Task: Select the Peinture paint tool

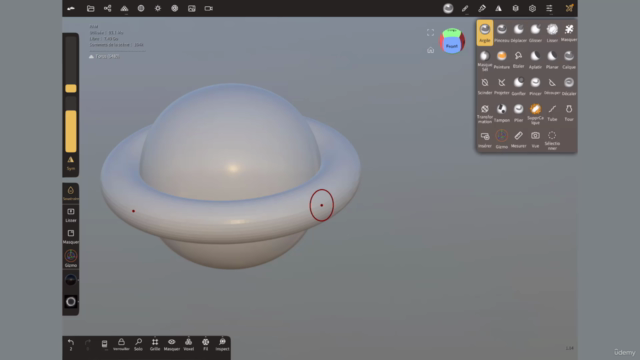Action: pos(502,60)
